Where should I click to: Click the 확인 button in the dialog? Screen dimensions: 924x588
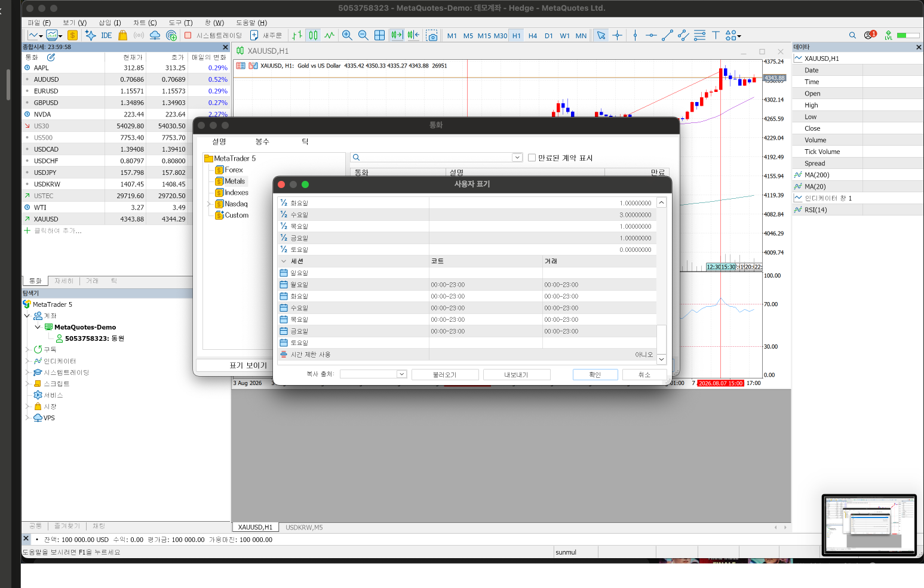595,374
